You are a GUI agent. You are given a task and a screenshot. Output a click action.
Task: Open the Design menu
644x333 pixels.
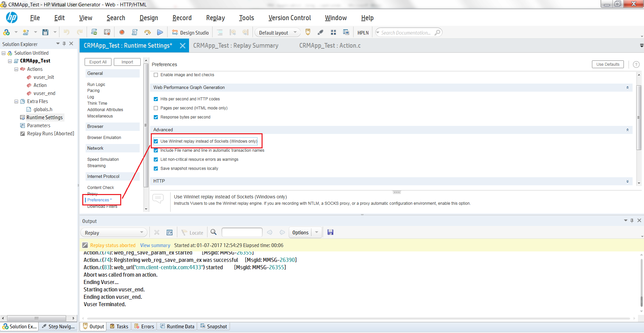pos(149,18)
